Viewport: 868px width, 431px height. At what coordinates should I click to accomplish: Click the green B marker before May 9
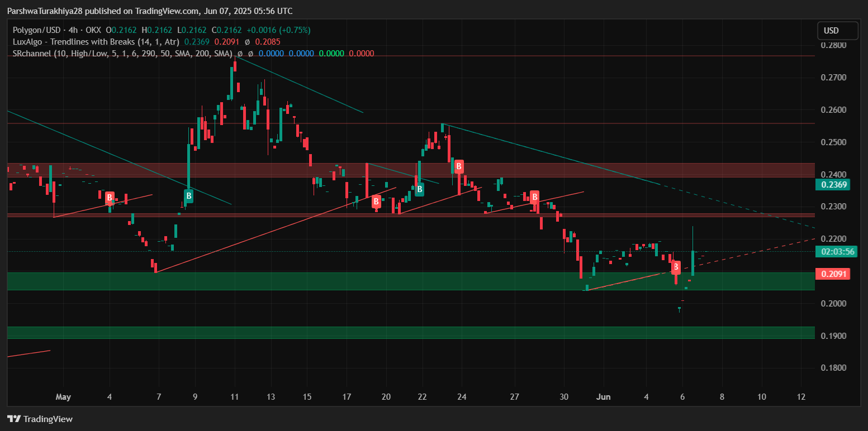[x=189, y=196]
